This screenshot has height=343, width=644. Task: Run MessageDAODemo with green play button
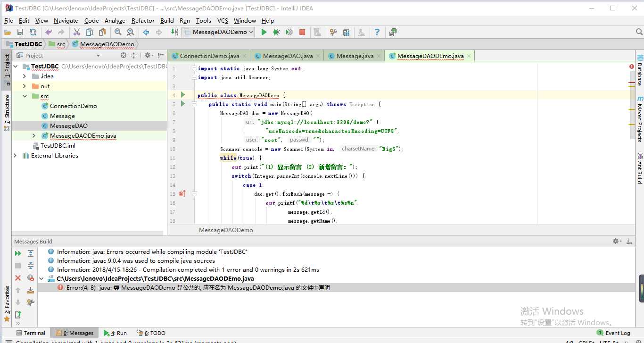(x=264, y=32)
